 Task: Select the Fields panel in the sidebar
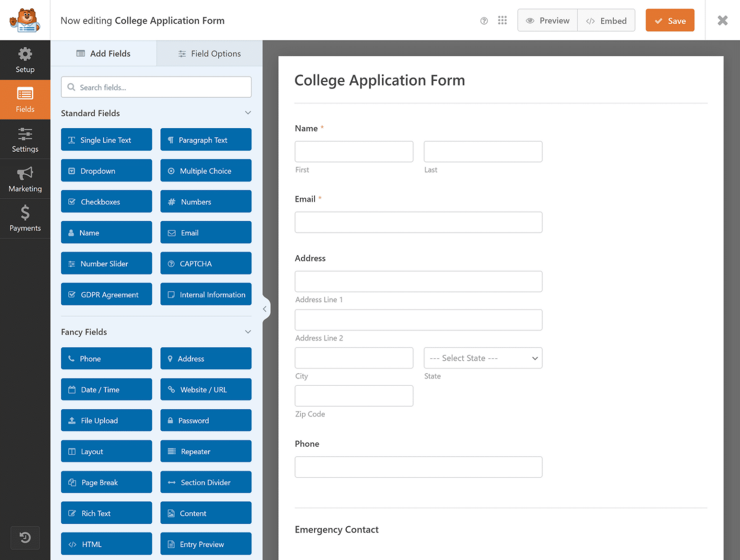[25, 99]
